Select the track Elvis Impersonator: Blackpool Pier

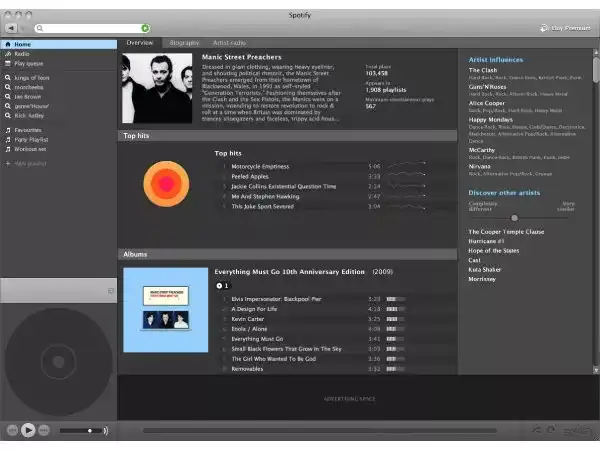tap(276, 299)
